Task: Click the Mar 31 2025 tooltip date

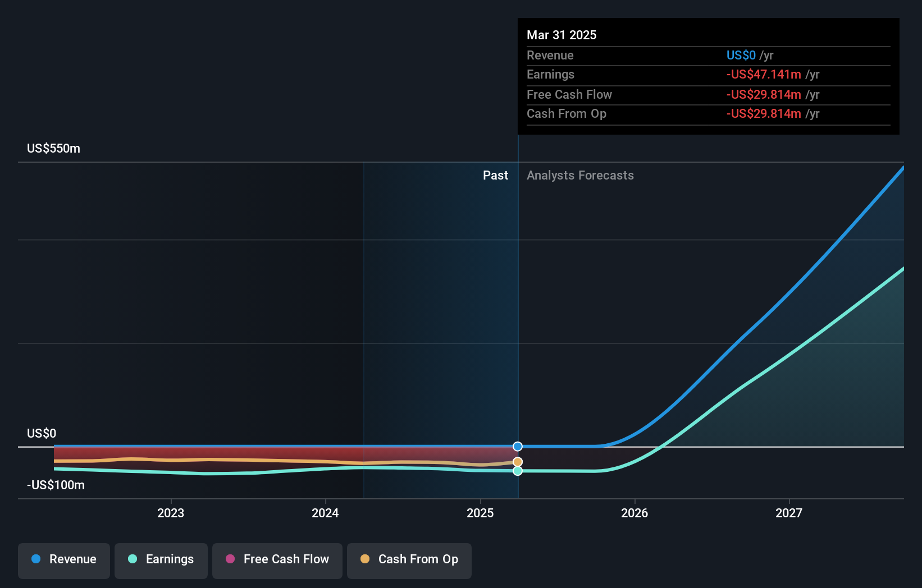Action: (x=562, y=35)
